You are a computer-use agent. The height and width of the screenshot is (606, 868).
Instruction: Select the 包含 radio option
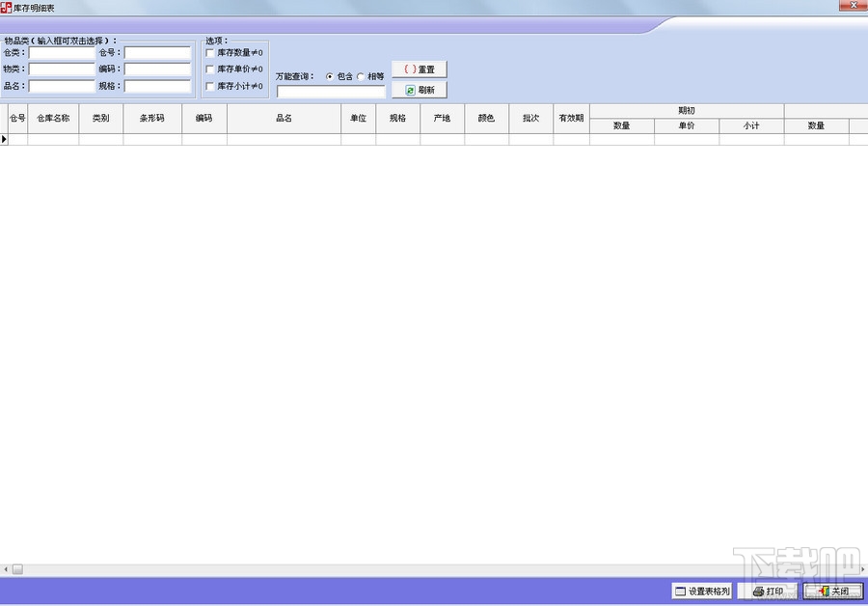pos(330,77)
